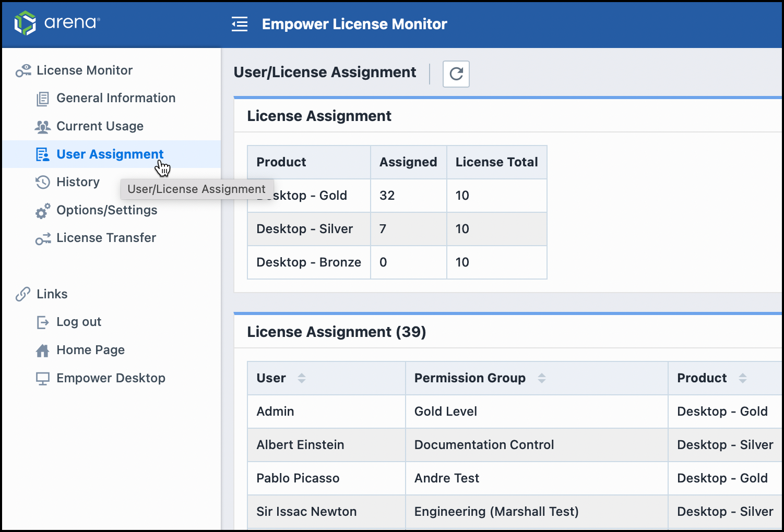Open the General Information page
This screenshot has height=532, width=784.
pos(115,98)
